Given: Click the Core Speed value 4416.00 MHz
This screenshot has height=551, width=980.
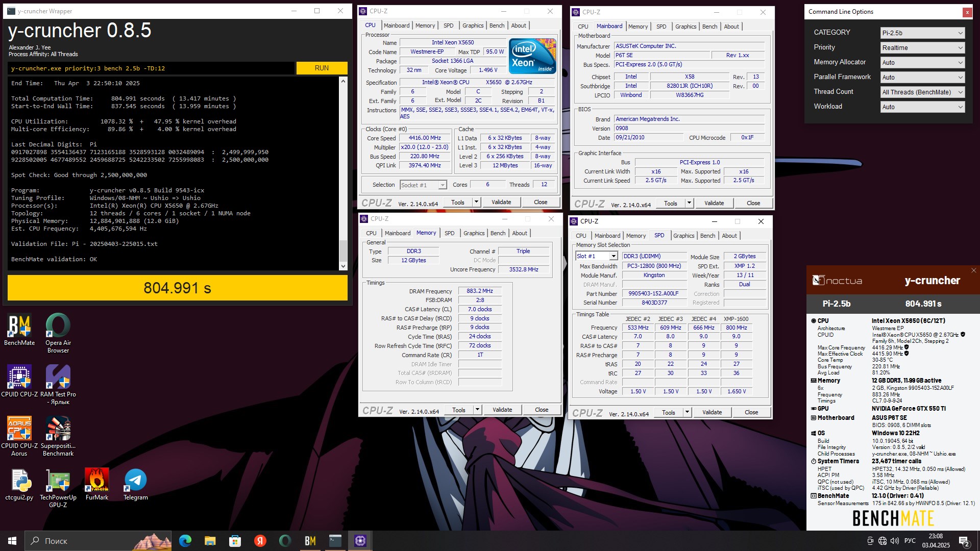Looking at the screenshot, I should tap(425, 138).
